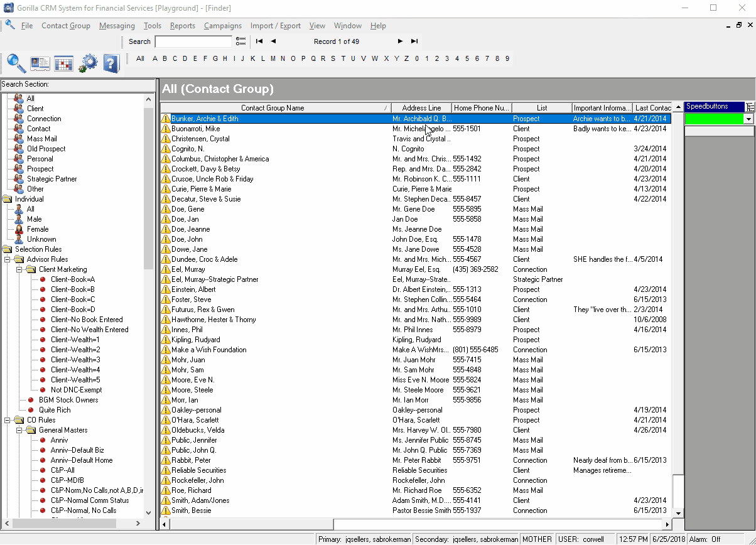
Task: Open the Import / Export menu
Action: [x=275, y=26]
